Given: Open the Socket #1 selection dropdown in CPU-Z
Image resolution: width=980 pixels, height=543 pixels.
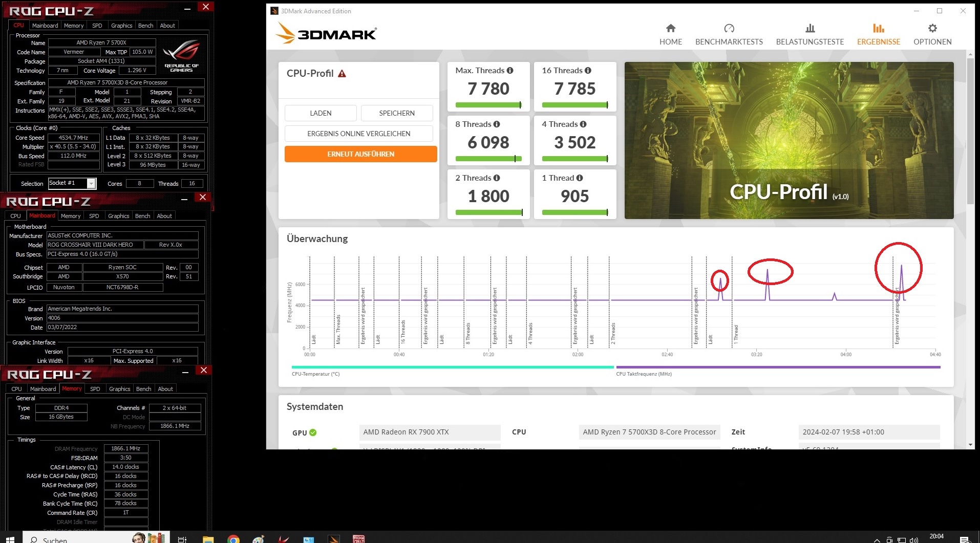Looking at the screenshot, I should (90, 183).
